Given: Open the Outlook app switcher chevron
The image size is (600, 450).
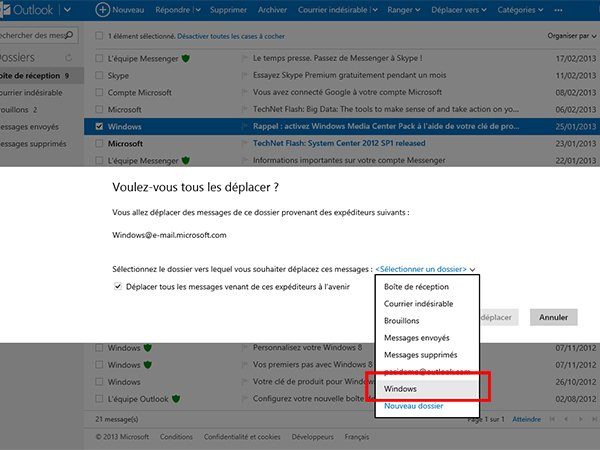Looking at the screenshot, I should [x=67, y=10].
